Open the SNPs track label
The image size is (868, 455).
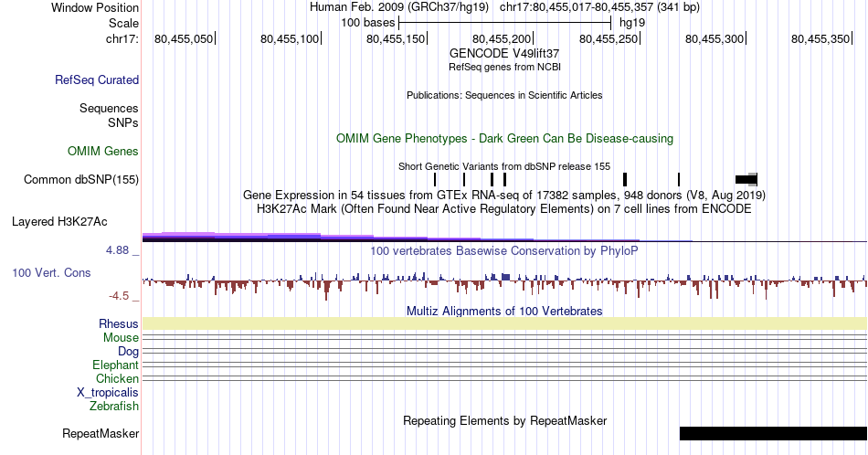(123, 122)
